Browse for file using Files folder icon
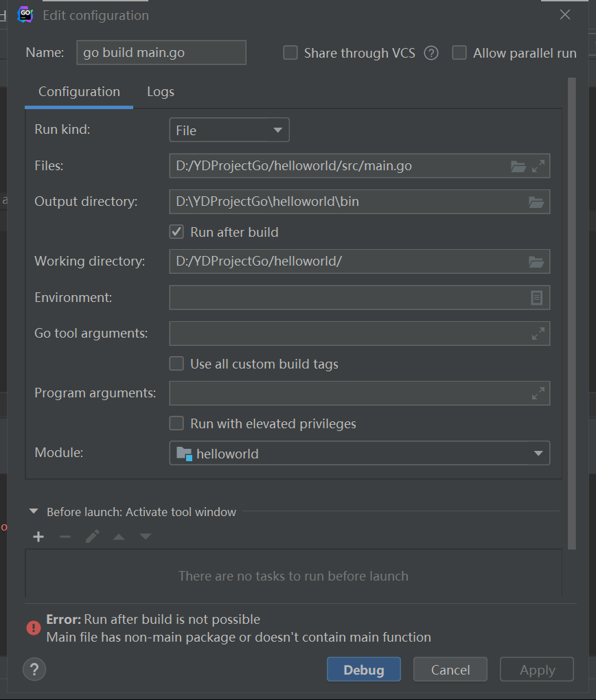This screenshot has width=596, height=700. [x=518, y=167]
